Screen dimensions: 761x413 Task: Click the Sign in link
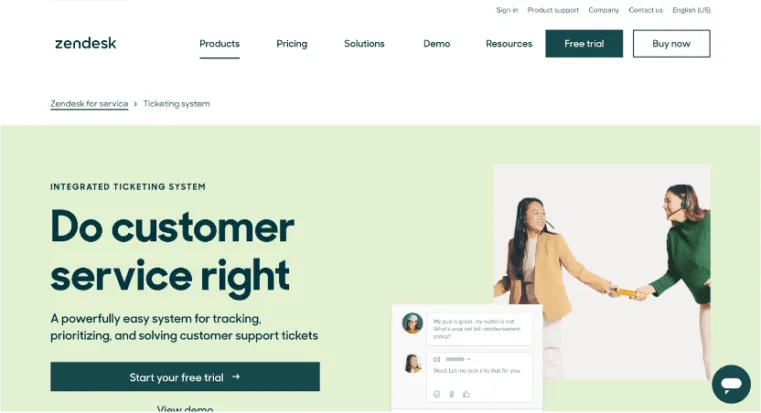pos(507,10)
